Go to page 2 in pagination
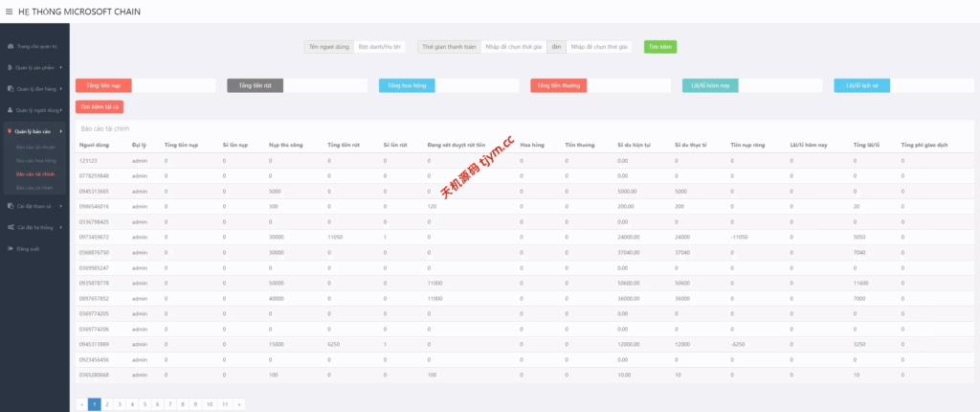Viewport: 980px width, 412px height. tap(106, 404)
